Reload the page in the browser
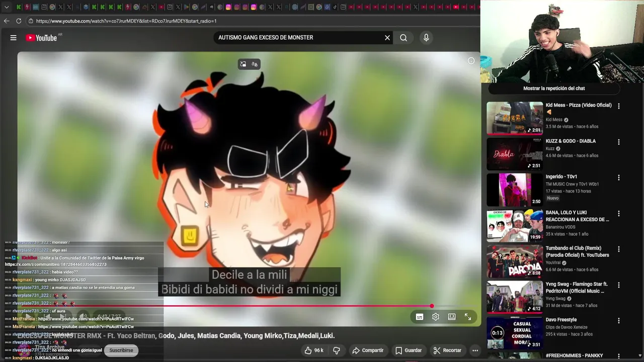This screenshot has height=362, width=644. pos(19,21)
